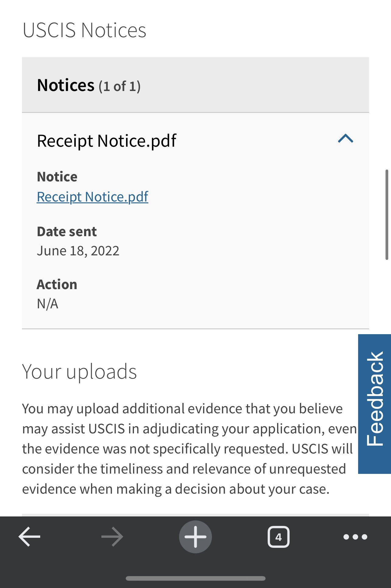This screenshot has height=588, width=391.
Task: Open the Feedback side tab
Action: (375, 404)
